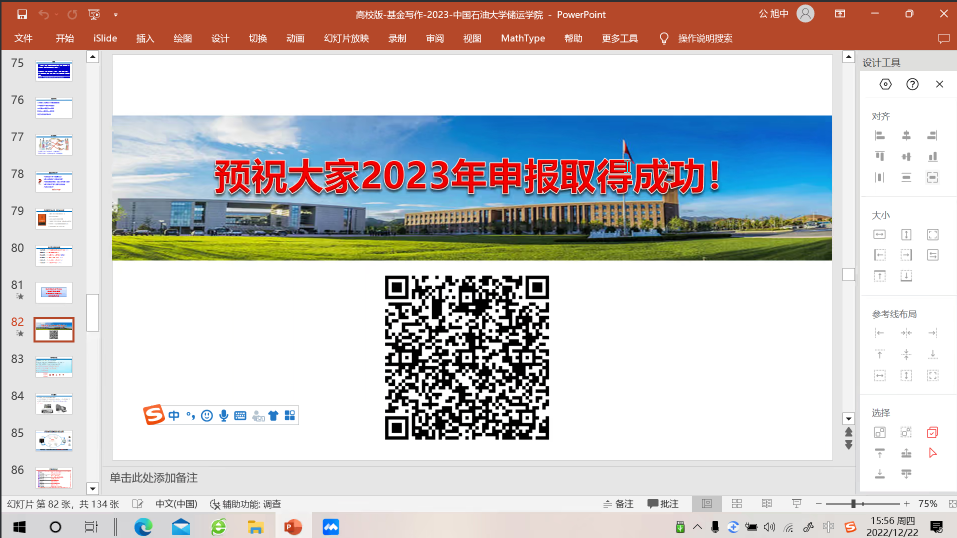Click the zoom slider in status bar
This screenshot has height=538, width=957.
[x=853, y=504]
